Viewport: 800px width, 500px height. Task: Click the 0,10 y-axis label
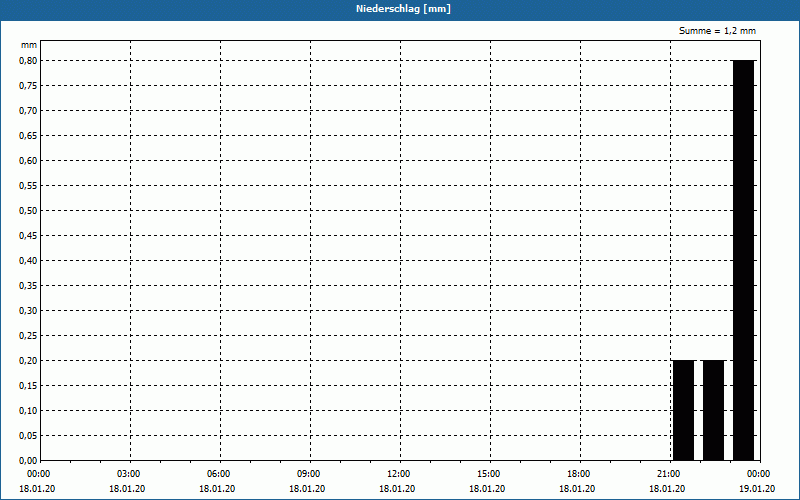[28, 411]
